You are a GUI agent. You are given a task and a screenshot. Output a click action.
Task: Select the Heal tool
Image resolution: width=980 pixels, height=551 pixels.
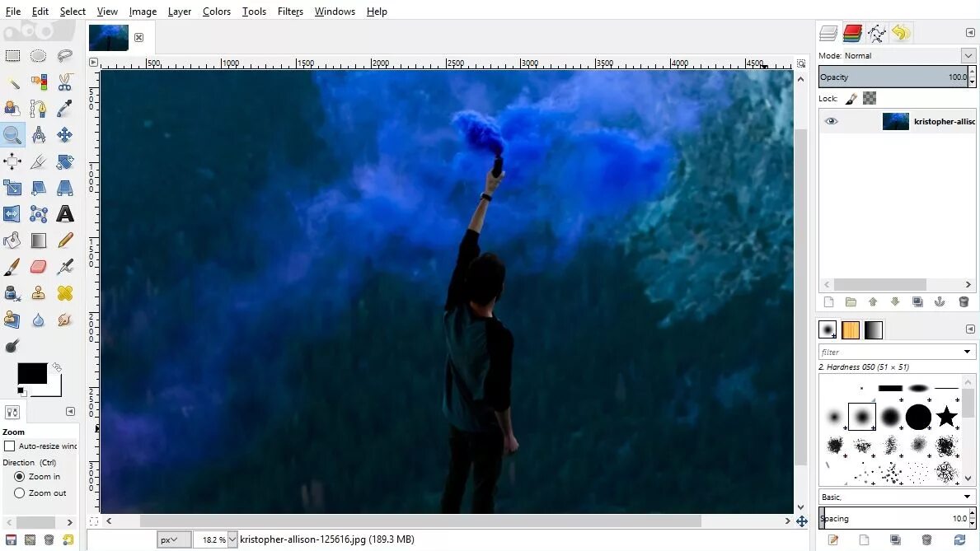pos(64,293)
